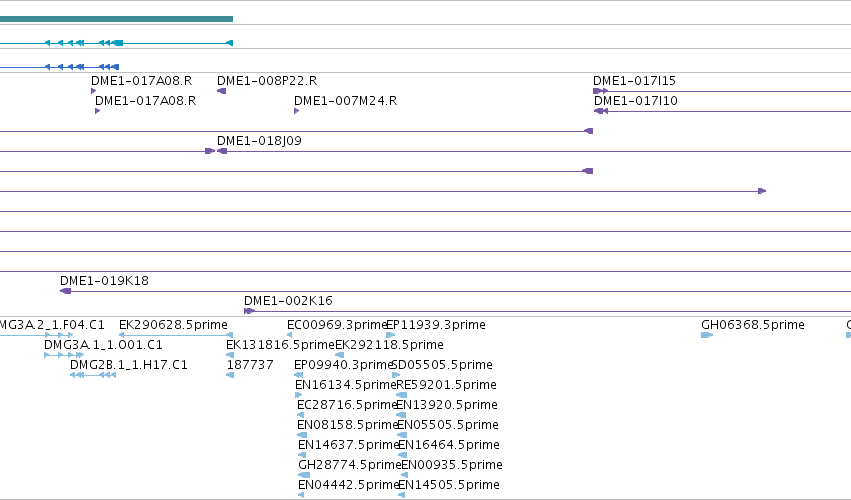Click the DME1-008P22.R label
This screenshot has height=500, width=851.
267,81
